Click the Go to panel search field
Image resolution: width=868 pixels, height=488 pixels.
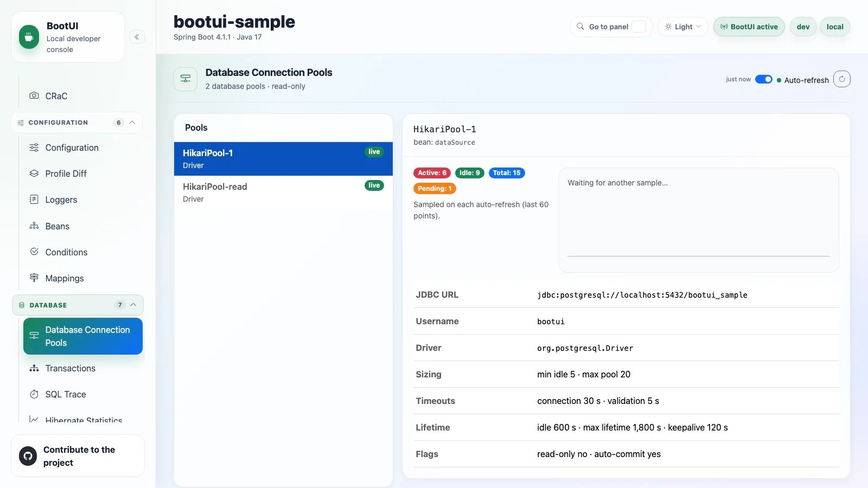point(611,27)
